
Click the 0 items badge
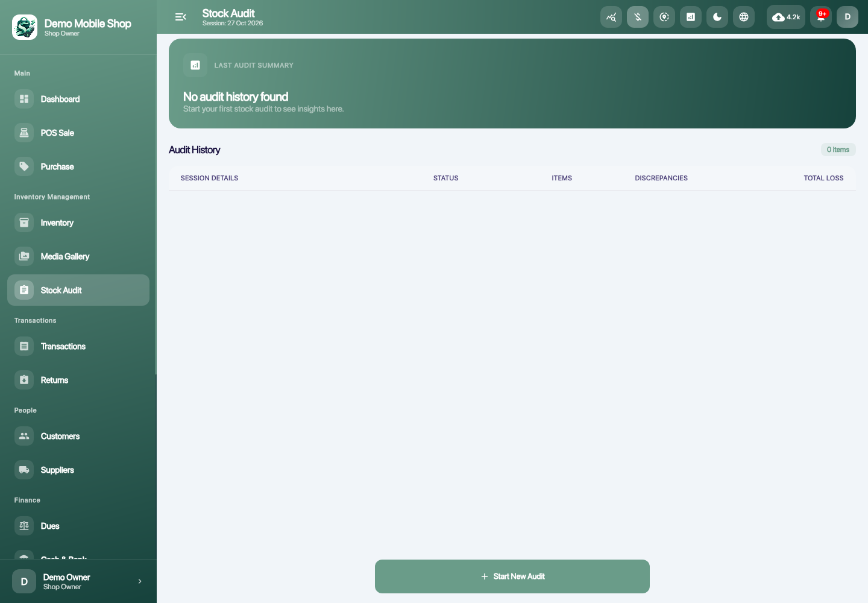pos(838,150)
